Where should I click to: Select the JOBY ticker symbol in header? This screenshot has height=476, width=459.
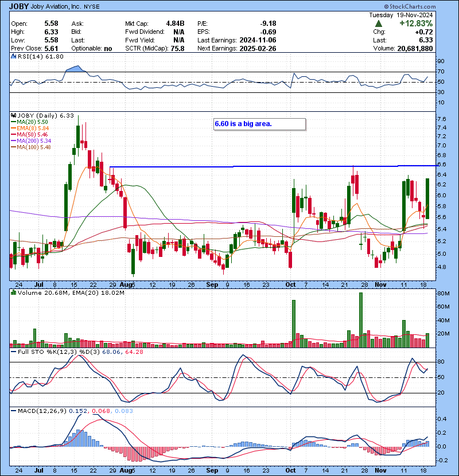[x=19, y=6]
